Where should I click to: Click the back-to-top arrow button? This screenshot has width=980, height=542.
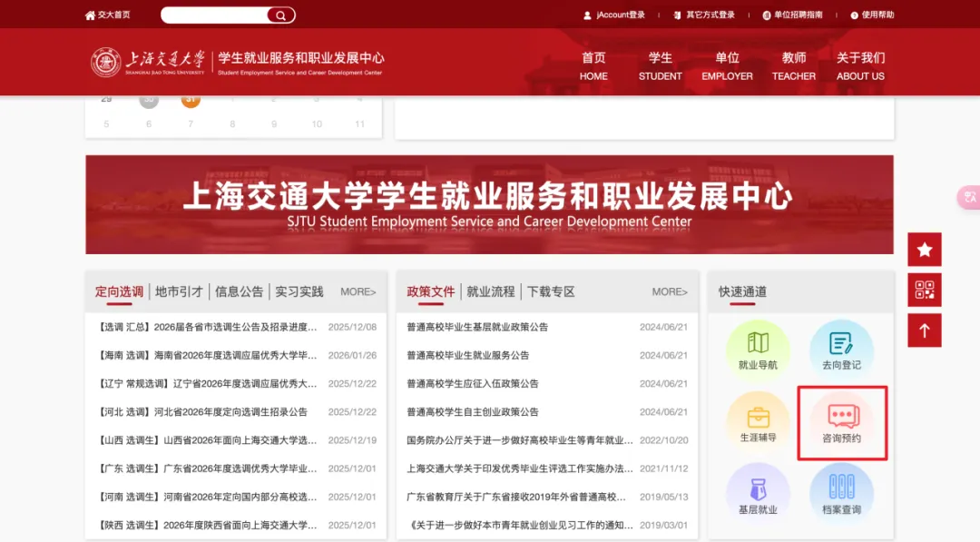[x=925, y=330]
